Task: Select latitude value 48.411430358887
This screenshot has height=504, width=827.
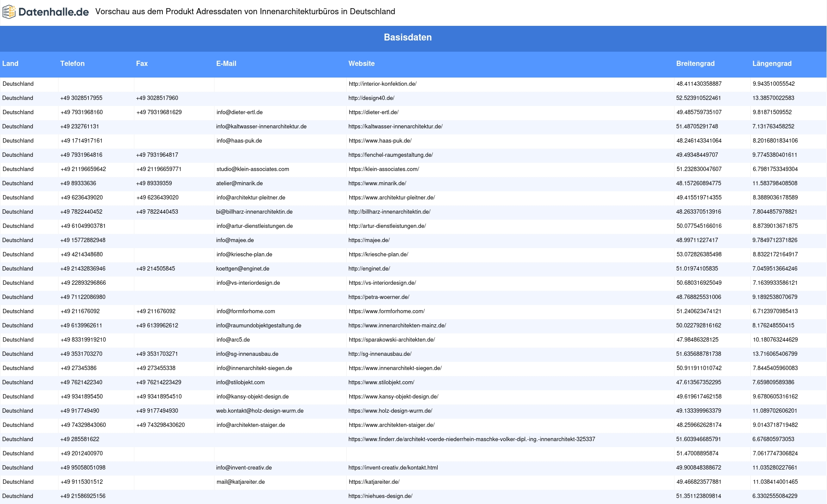Action: (x=699, y=84)
